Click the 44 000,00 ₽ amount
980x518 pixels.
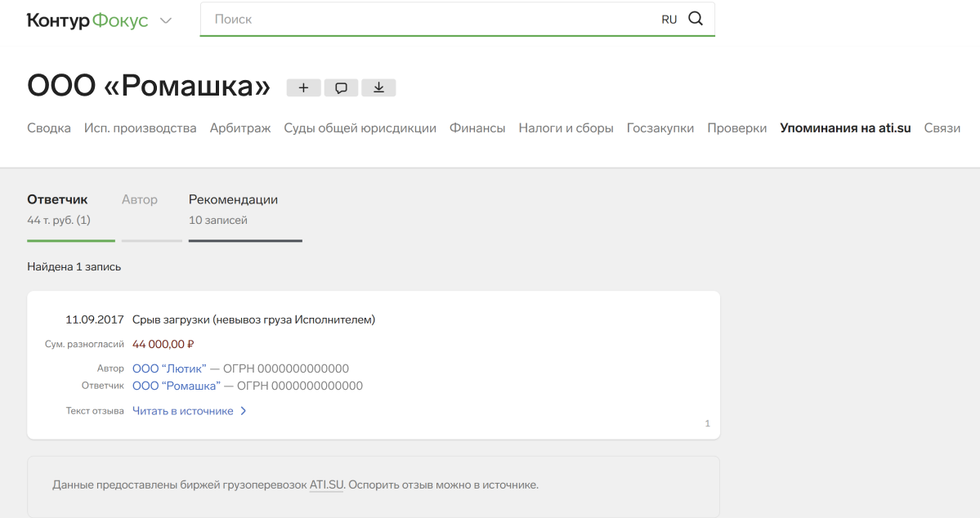[163, 344]
